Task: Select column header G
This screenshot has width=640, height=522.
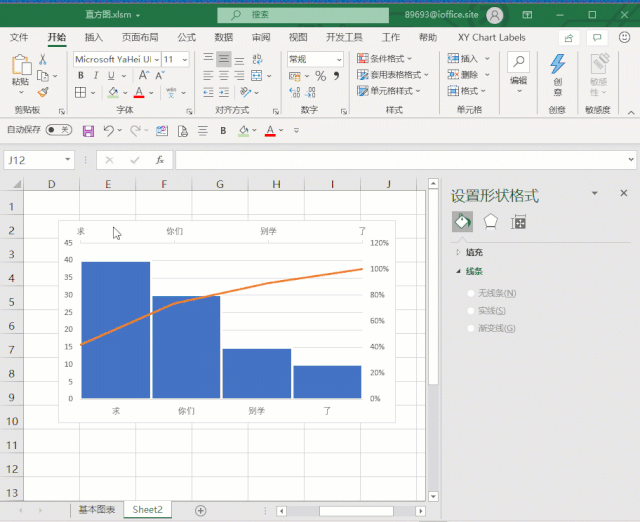Action: (x=220, y=184)
